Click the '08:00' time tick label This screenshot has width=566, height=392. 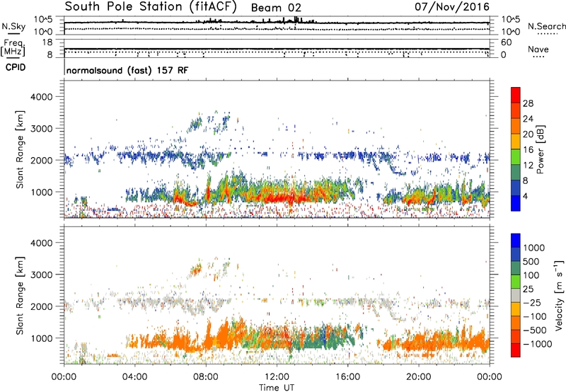click(x=205, y=377)
